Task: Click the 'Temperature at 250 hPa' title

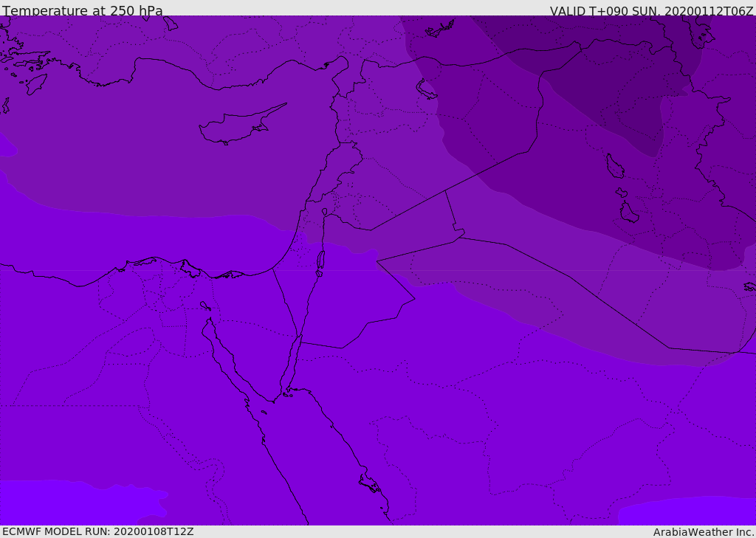Action: tap(83, 10)
